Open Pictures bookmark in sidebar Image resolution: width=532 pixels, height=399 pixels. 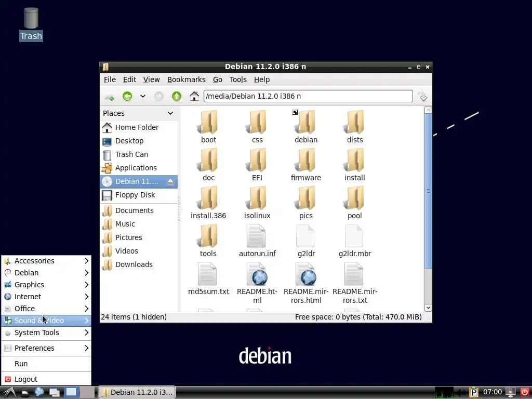[139, 237]
